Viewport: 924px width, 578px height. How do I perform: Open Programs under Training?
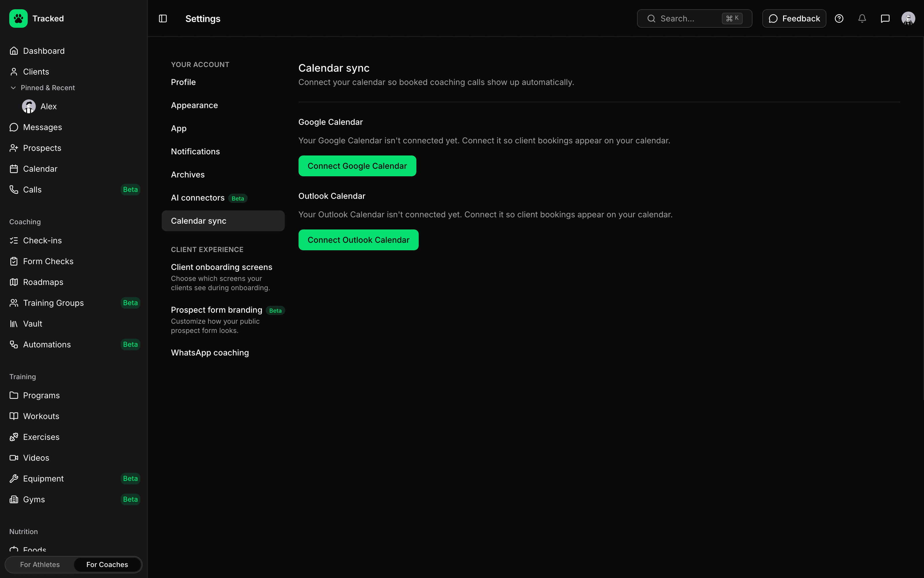pos(74,395)
